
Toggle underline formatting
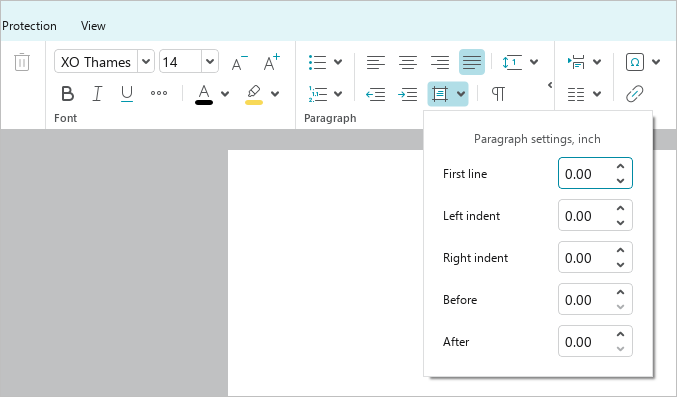coord(127,93)
